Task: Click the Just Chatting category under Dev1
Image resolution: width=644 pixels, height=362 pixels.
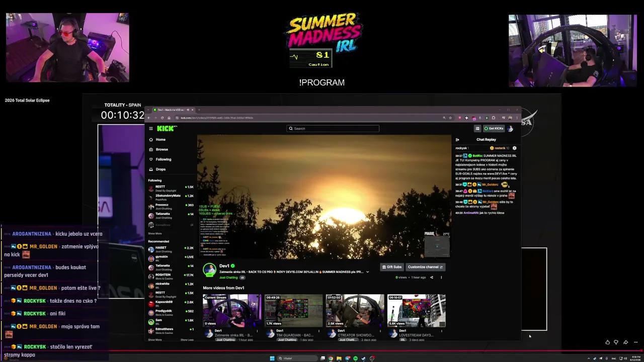Action: [x=228, y=278]
